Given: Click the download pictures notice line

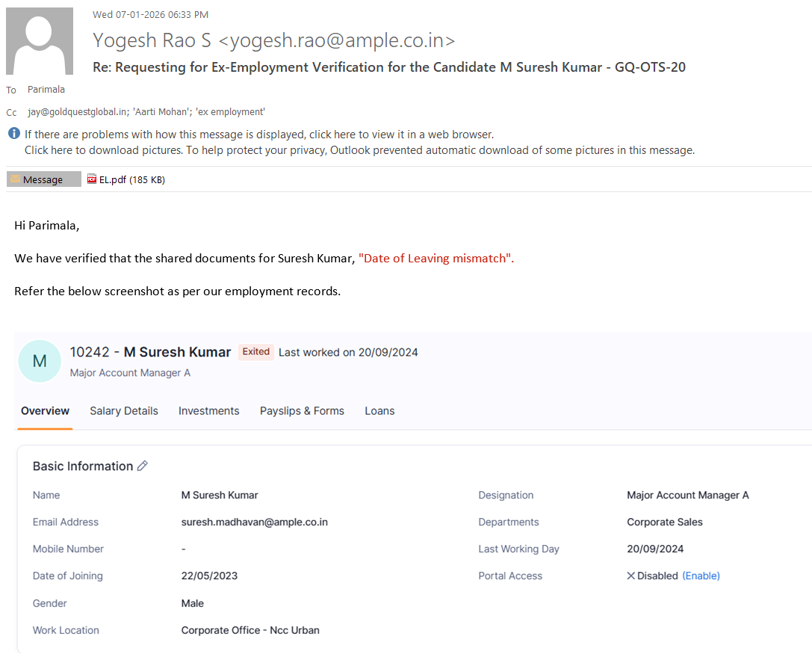Looking at the screenshot, I should pos(359,150).
